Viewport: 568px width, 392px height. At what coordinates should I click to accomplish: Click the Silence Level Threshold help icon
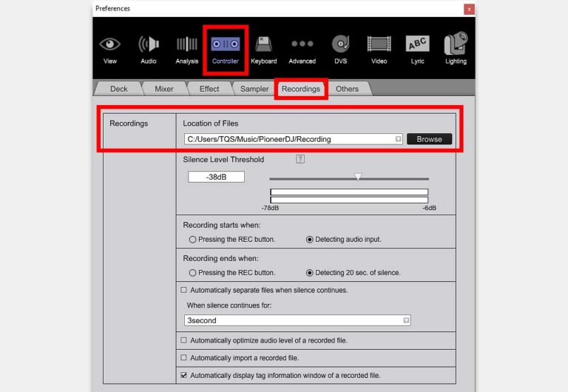pos(300,159)
